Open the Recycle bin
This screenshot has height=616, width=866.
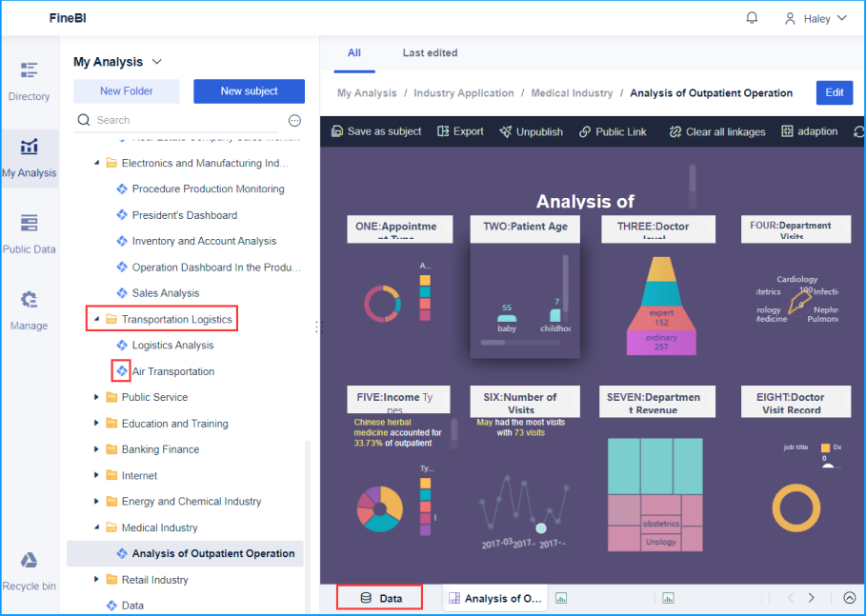pos(29,572)
